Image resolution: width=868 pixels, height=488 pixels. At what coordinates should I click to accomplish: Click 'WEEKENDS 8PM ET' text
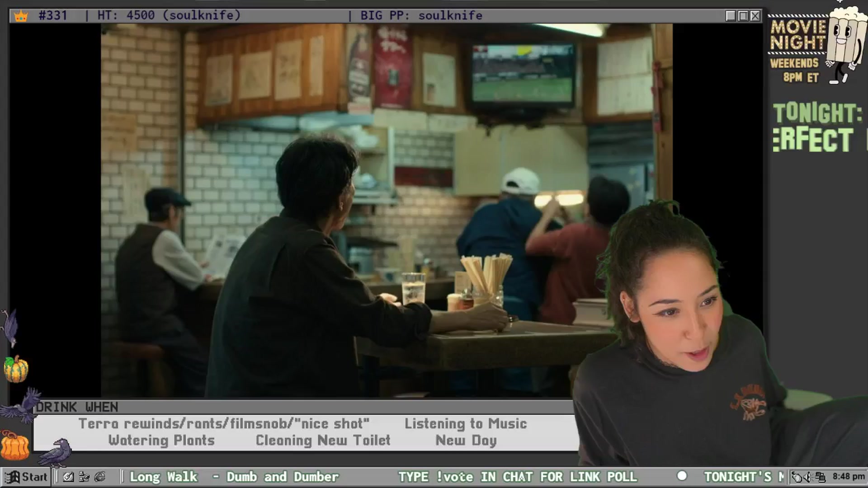coord(795,70)
